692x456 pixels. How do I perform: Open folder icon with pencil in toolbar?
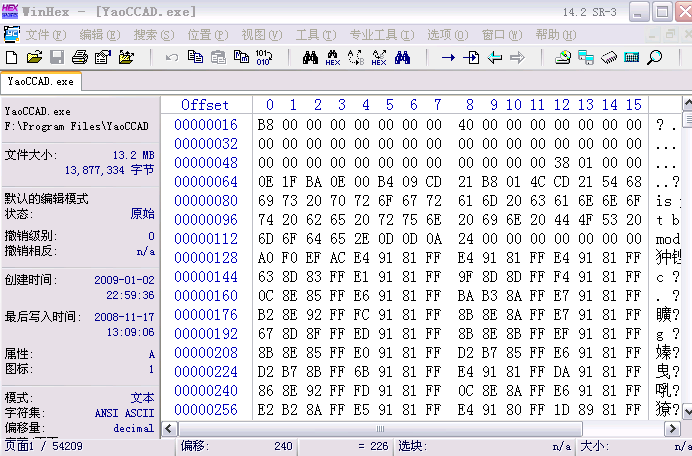click(x=126, y=57)
